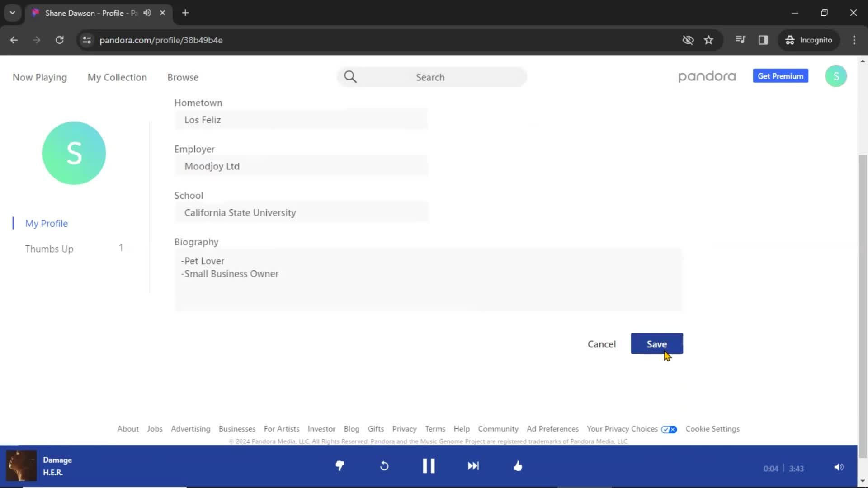
Task: Click the Get Premium button
Action: (781, 76)
